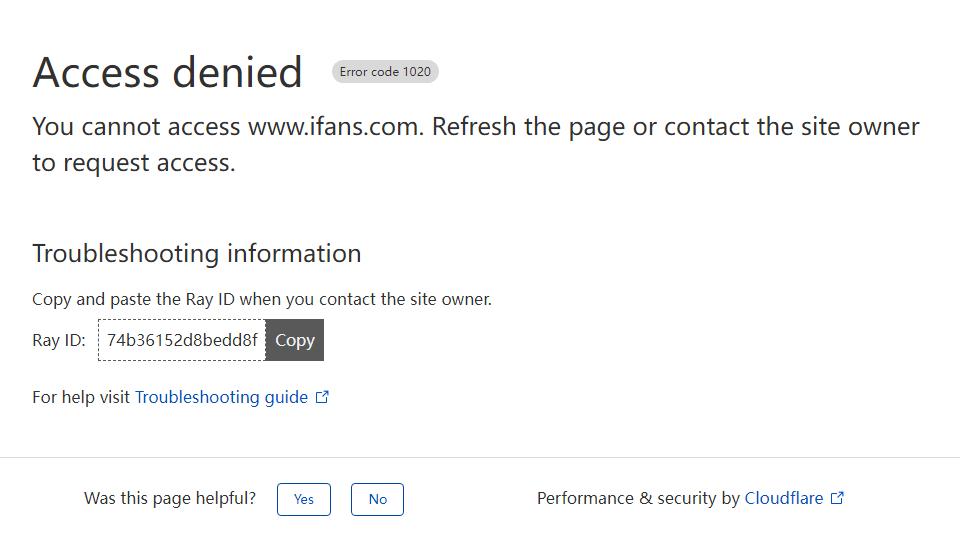Click 'to request access.' text line
Image resolution: width=960 pixels, height=540 pixels.
[x=133, y=163]
